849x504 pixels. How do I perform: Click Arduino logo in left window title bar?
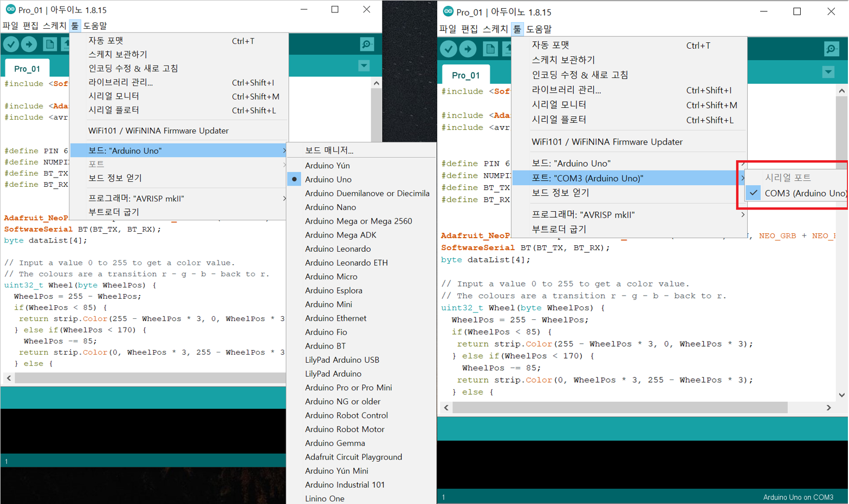10,9
